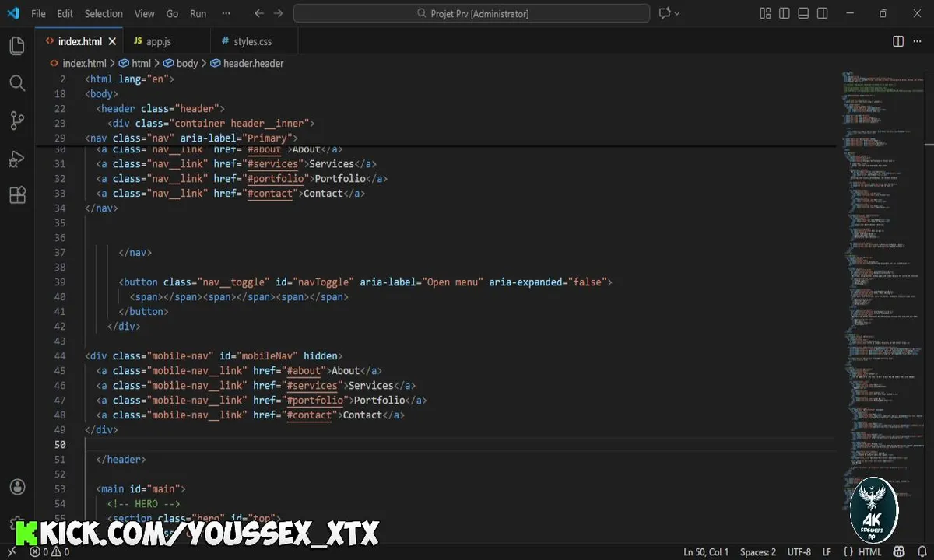Click '<main id="main">' on line 53
Image resolution: width=934 pixels, height=560 pixels.
pyautogui.click(x=141, y=489)
